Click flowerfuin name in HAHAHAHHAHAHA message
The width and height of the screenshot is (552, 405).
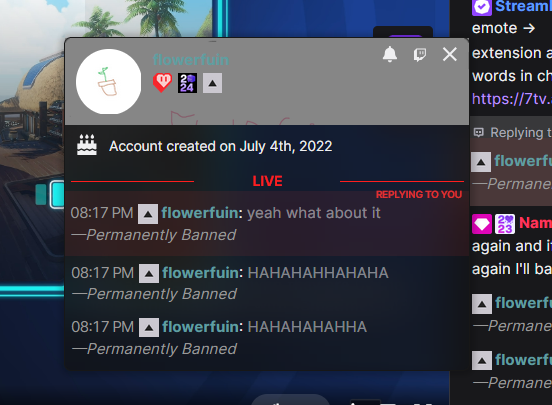click(201, 273)
